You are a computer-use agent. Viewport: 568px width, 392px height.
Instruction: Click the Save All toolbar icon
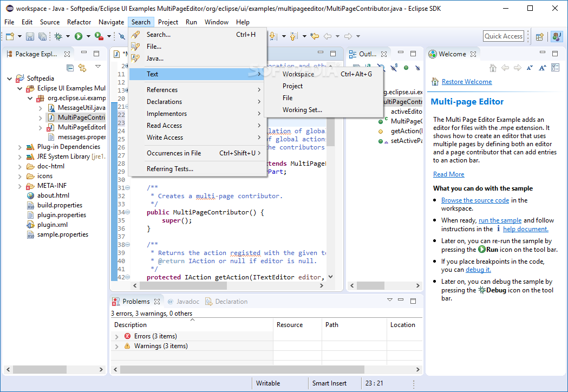(x=42, y=36)
